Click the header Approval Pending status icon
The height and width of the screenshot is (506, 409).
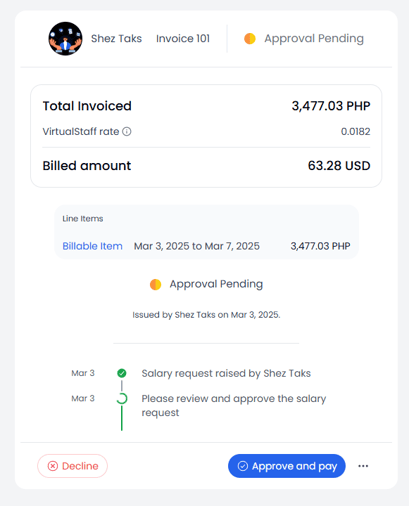pos(250,39)
